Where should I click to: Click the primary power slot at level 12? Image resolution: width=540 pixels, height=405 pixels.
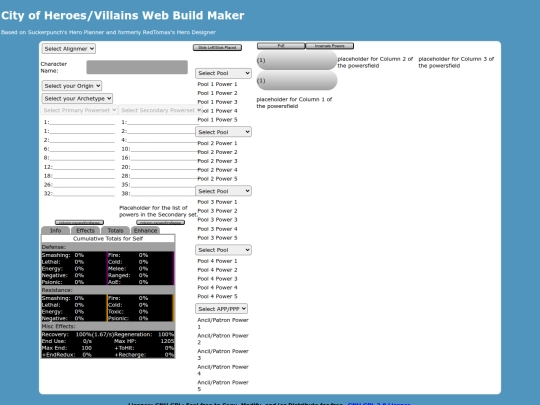pos(79,167)
